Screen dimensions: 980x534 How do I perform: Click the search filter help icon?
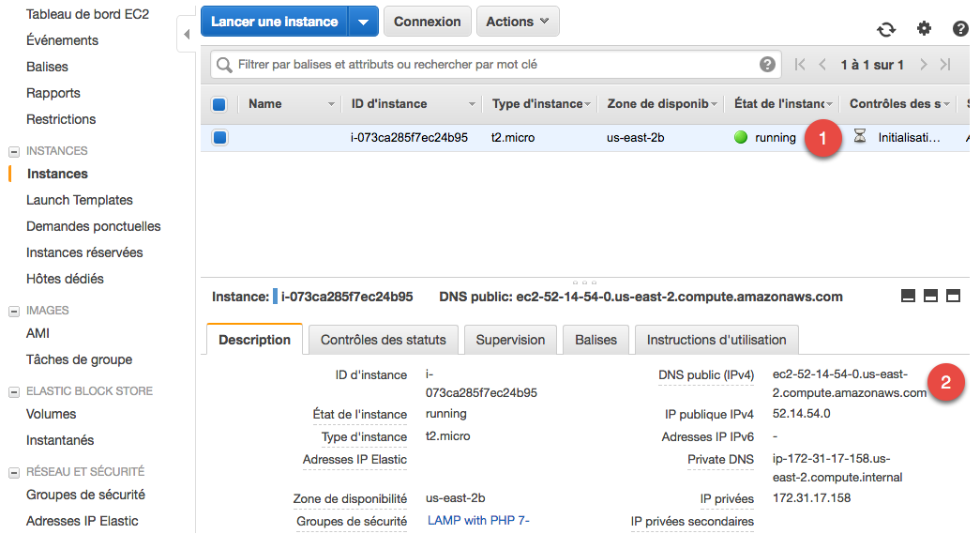click(767, 65)
